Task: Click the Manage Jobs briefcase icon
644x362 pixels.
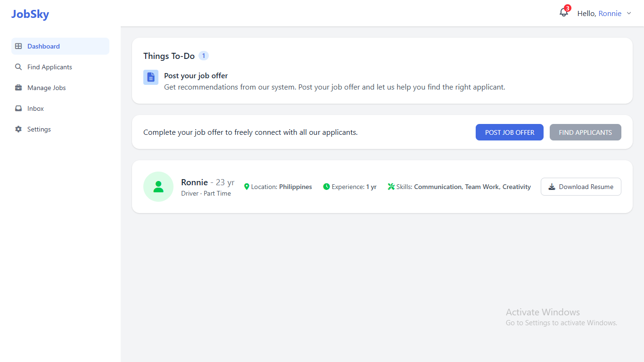Action: tap(18, 88)
